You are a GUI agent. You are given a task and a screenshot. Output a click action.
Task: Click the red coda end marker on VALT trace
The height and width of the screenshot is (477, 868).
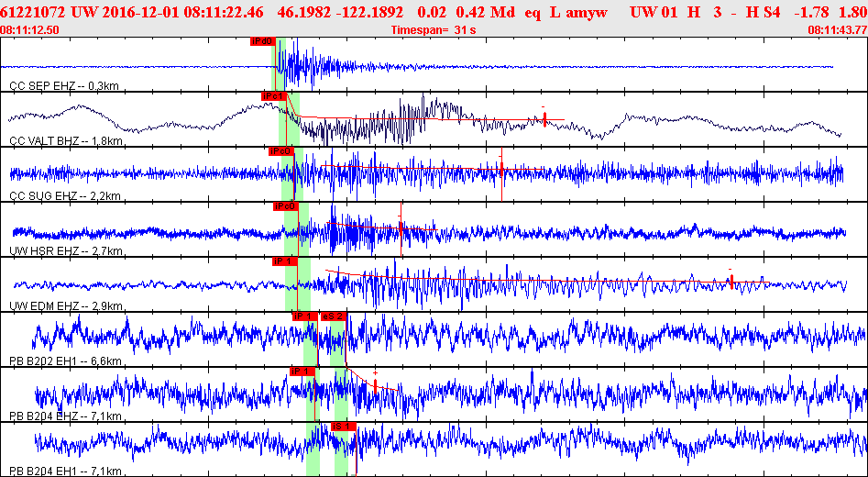pos(544,119)
